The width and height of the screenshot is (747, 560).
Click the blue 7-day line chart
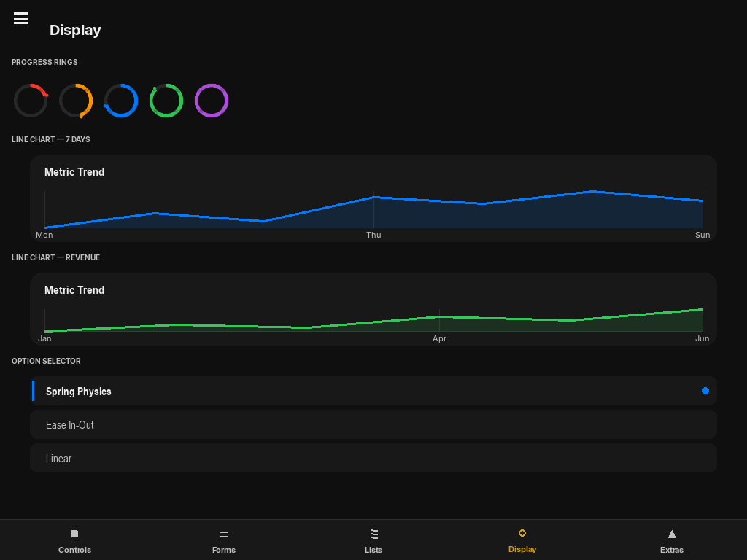(373, 209)
